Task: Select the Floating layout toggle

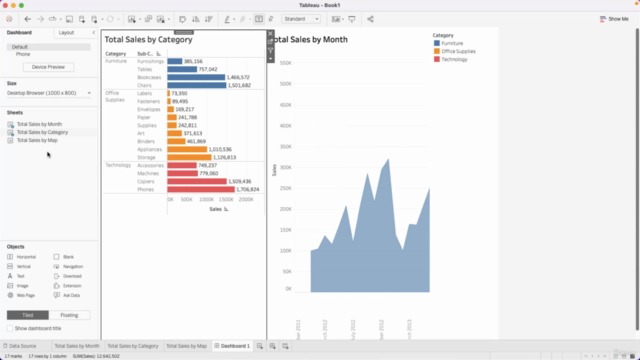Action: (69, 315)
